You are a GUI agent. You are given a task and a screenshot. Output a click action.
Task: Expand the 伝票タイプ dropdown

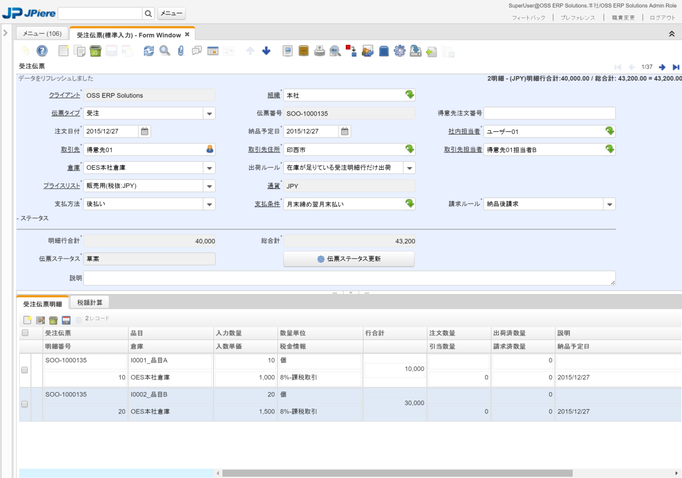click(209, 113)
